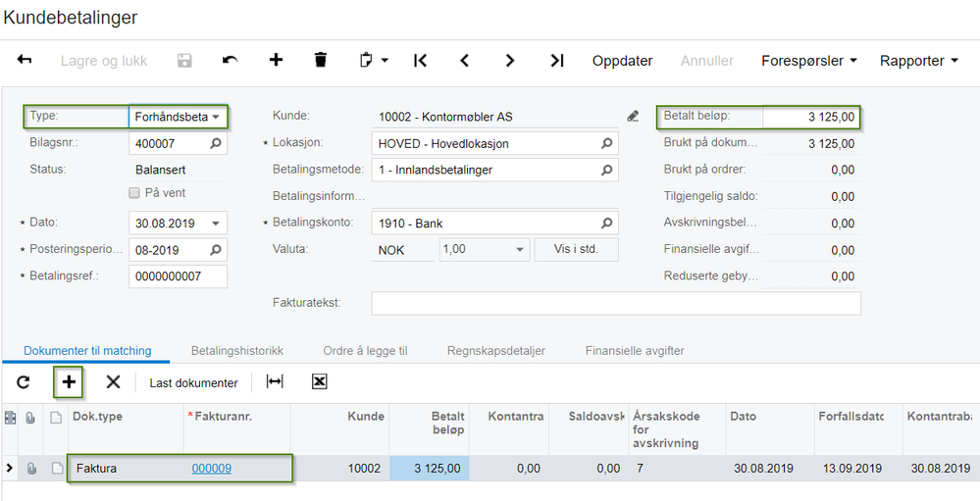Click the grid column configuration icon in header
This screenshot has width=980, height=501.
tap(10, 418)
